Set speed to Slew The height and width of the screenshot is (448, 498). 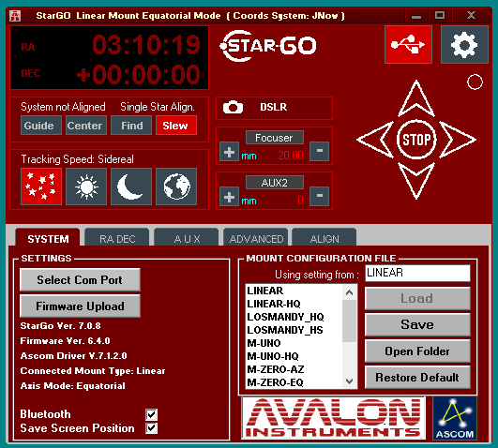176,126
